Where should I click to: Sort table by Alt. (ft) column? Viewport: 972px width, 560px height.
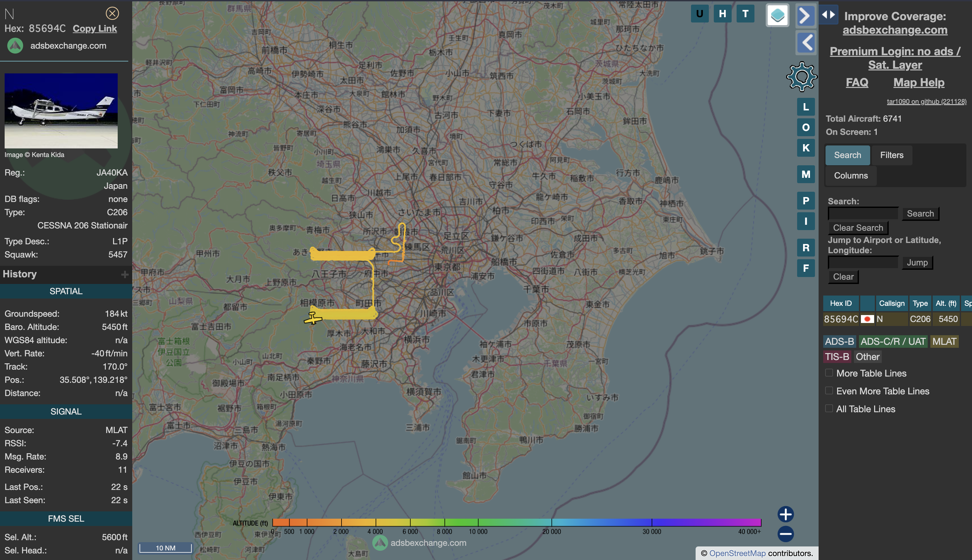[946, 303]
